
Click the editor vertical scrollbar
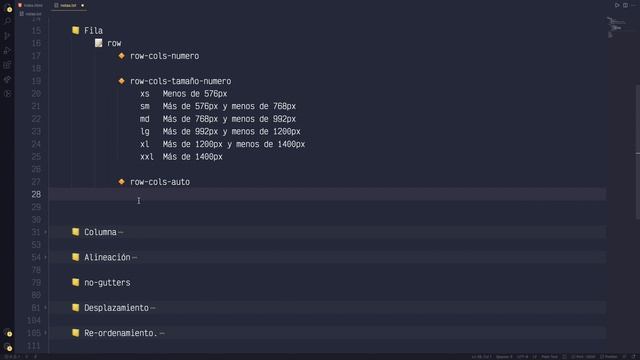click(x=638, y=151)
